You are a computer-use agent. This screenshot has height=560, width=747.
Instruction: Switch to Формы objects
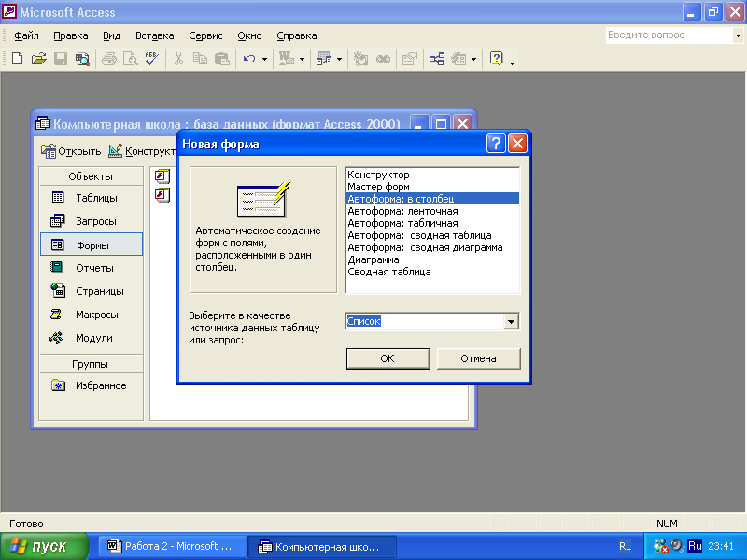pyautogui.click(x=91, y=245)
